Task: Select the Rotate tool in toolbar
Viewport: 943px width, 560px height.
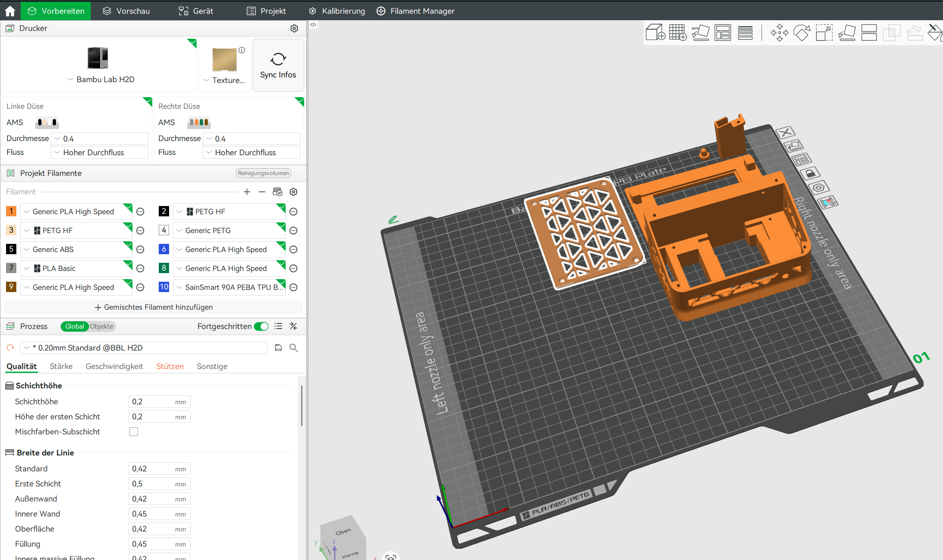Action: pos(802,32)
